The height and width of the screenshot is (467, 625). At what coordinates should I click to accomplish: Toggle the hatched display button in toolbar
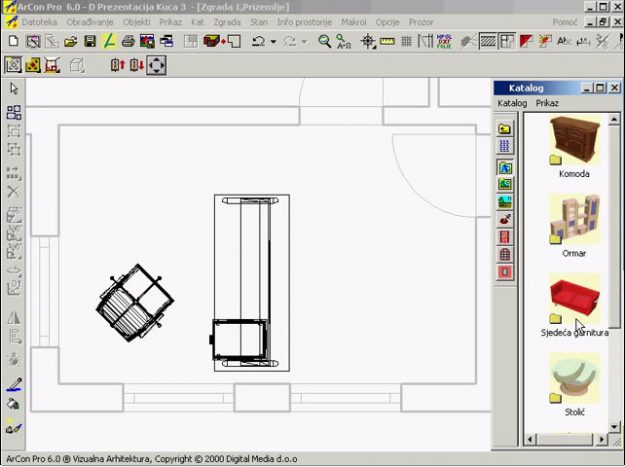click(489, 41)
